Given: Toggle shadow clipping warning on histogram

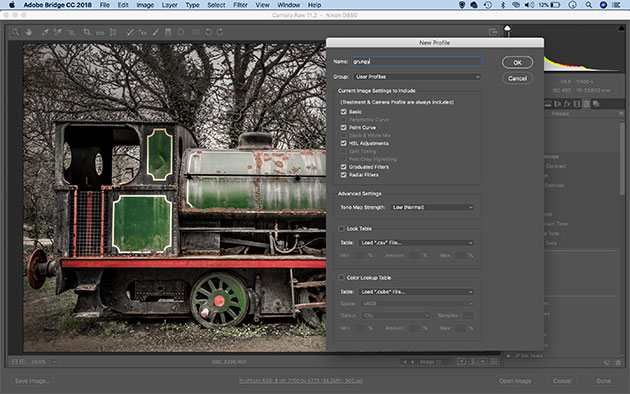Looking at the screenshot, I should pyautogui.click(x=507, y=28).
